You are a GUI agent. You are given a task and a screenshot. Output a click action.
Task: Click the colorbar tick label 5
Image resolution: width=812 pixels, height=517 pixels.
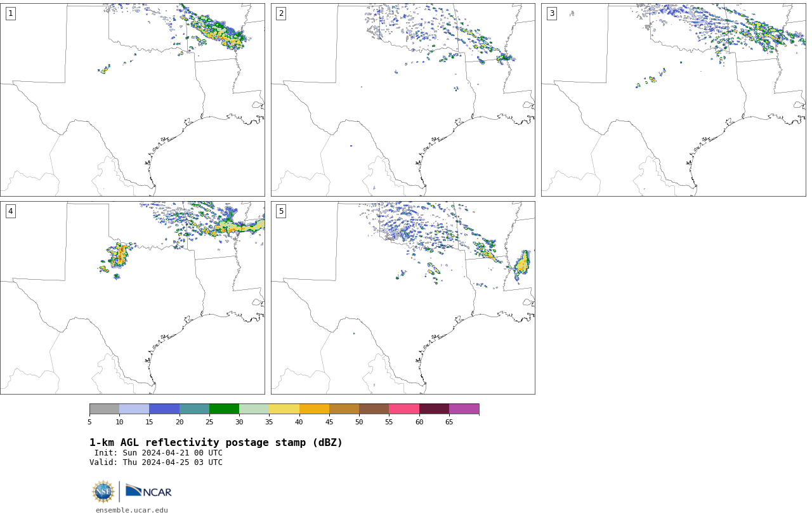89,422
